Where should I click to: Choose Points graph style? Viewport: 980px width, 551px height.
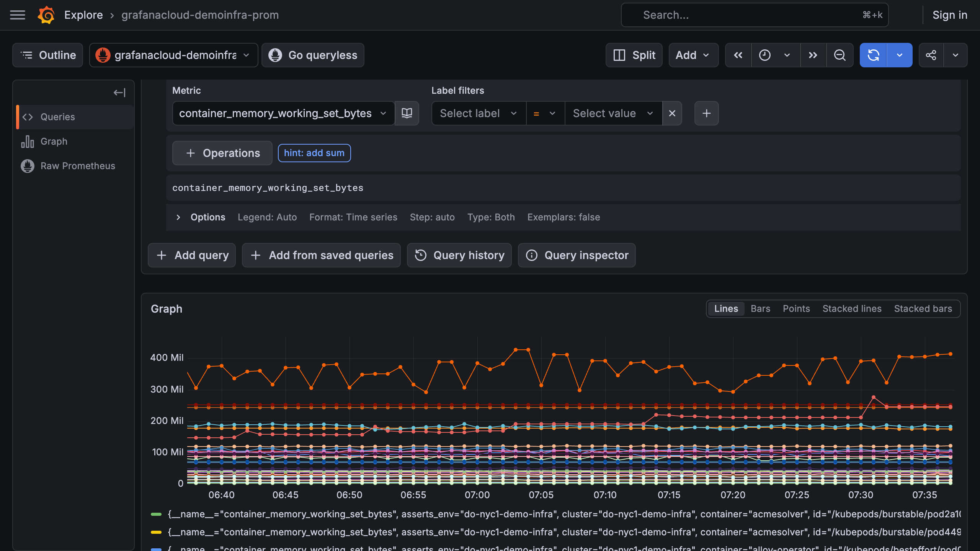point(796,309)
